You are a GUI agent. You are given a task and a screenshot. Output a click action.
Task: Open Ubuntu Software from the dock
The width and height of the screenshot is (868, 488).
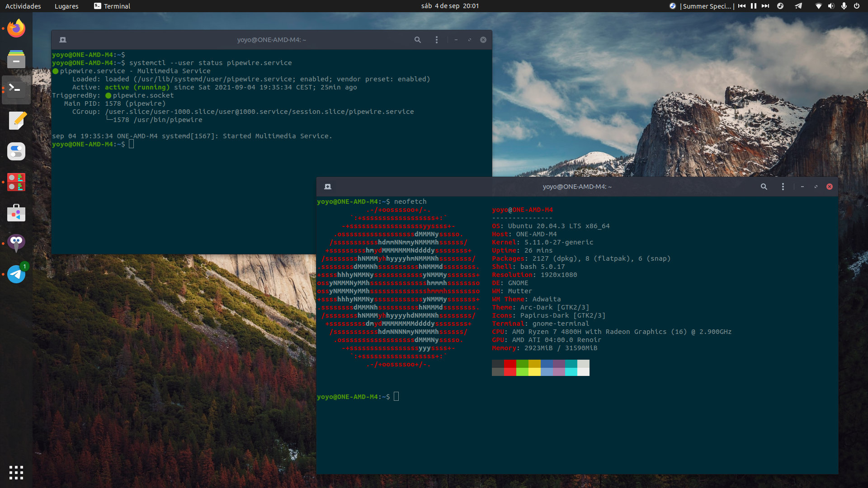click(x=16, y=213)
